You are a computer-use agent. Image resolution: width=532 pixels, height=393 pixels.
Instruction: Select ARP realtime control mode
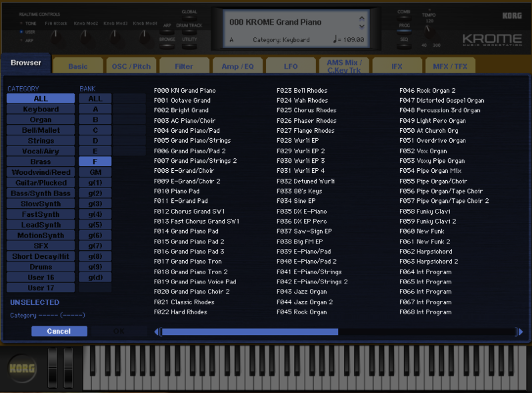click(27, 41)
